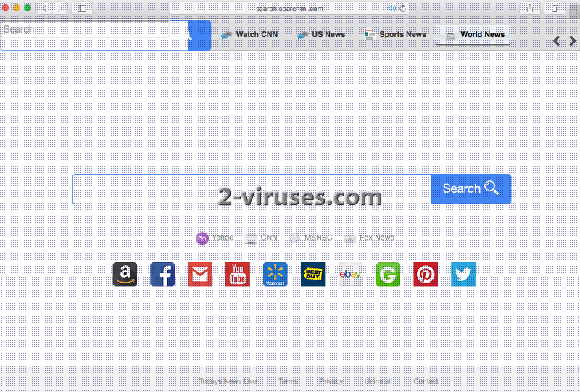Open the Privacy footer link
Screen dimensions: 580x392
click(x=331, y=381)
